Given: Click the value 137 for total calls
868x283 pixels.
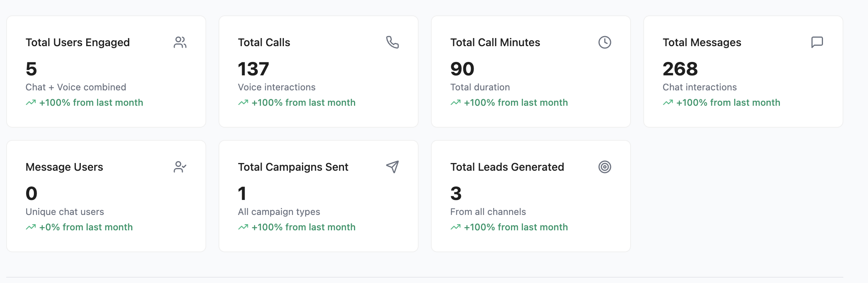Looking at the screenshot, I should pyautogui.click(x=253, y=69).
